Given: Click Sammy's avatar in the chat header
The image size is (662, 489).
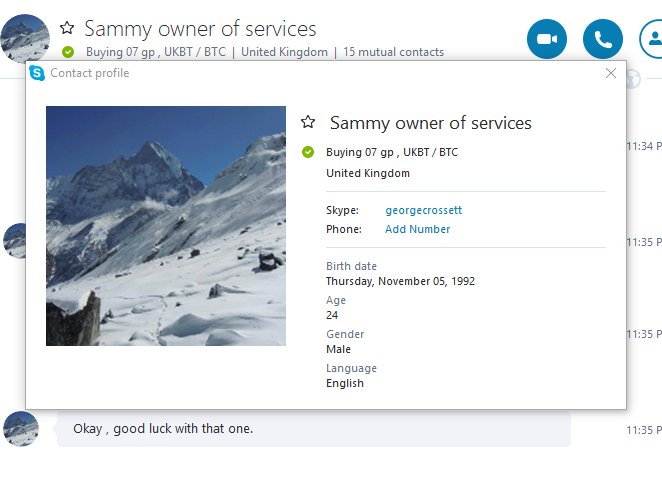Looking at the screenshot, I should [25, 39].
